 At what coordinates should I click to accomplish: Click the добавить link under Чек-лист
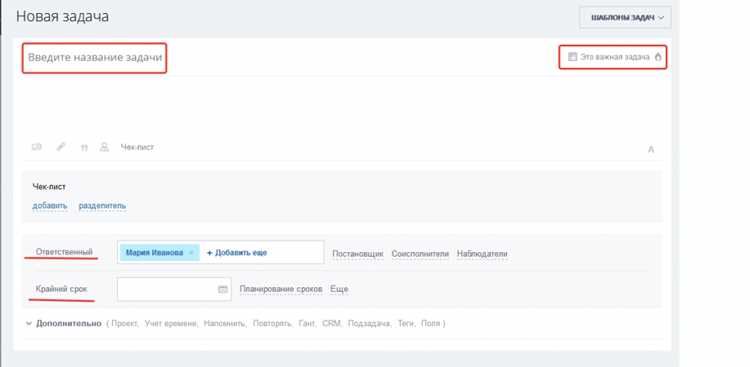tap(50, 206)
